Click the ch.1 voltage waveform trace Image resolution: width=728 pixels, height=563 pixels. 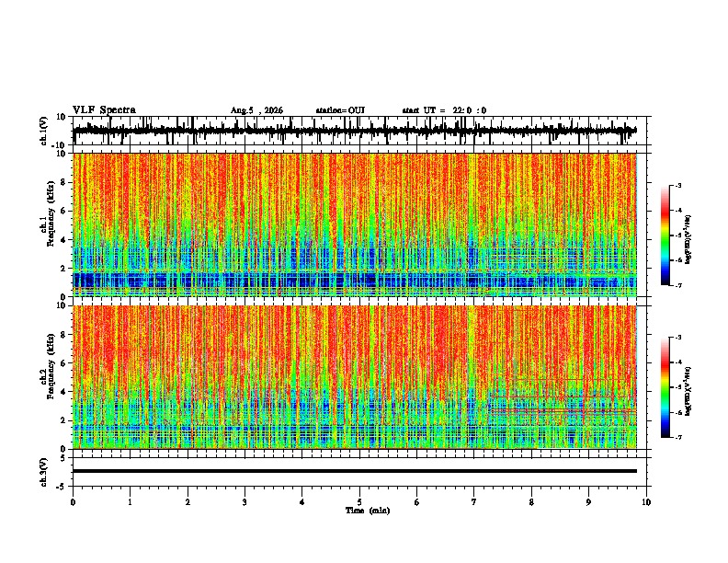click(x=354, y=131)
